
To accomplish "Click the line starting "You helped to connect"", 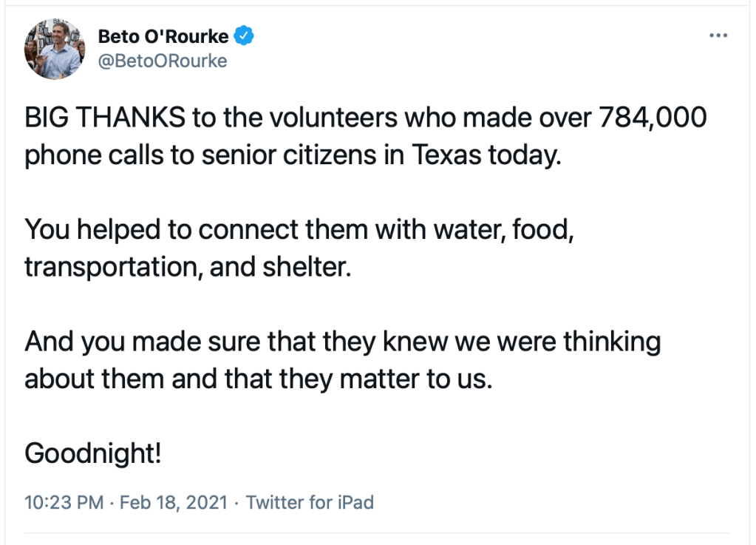I will 299,229.
